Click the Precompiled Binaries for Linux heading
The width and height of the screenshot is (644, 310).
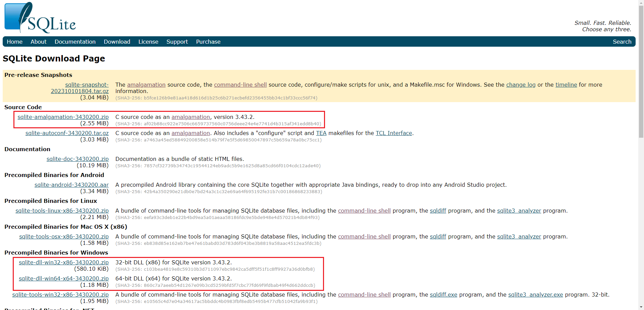click(x=51, y=201)
